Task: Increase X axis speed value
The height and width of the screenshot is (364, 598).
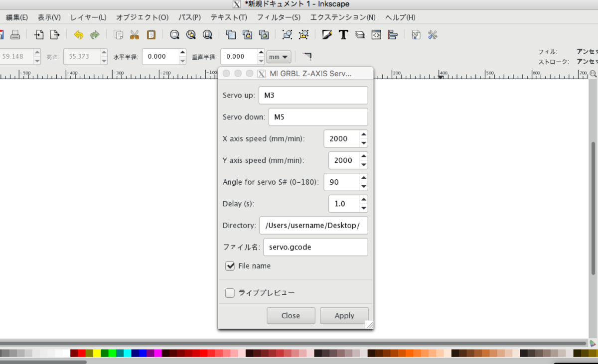Action: pos(364,134)
